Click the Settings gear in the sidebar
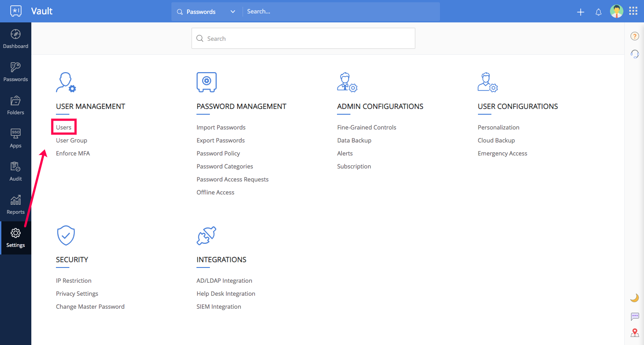Screen dimensions: 644x345 [16, 238]
